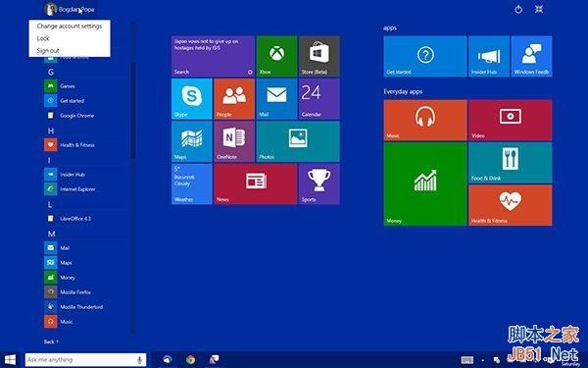This screenshot has width=588, height=368.
Task: Click the Bogdan Popa user account name
Action: point(76,10)
